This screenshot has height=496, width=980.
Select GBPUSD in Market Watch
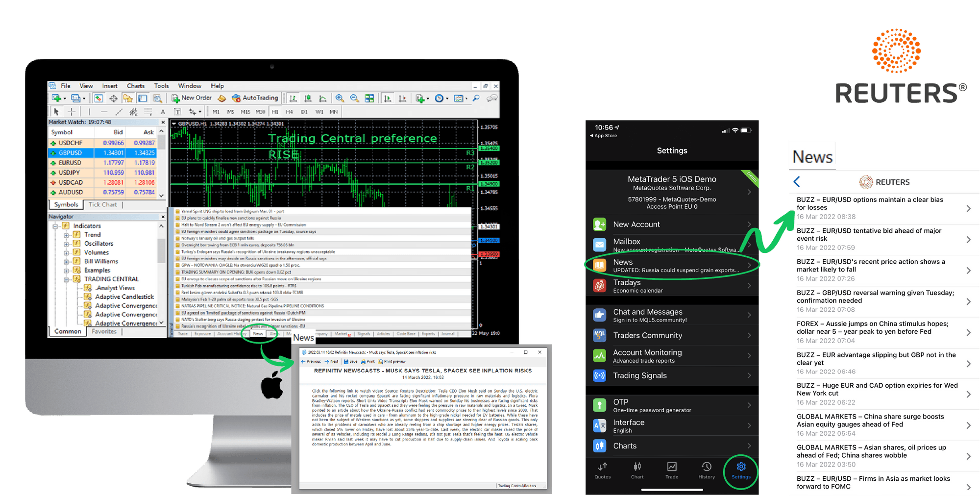pyautogui.click(x=70, y=152)
